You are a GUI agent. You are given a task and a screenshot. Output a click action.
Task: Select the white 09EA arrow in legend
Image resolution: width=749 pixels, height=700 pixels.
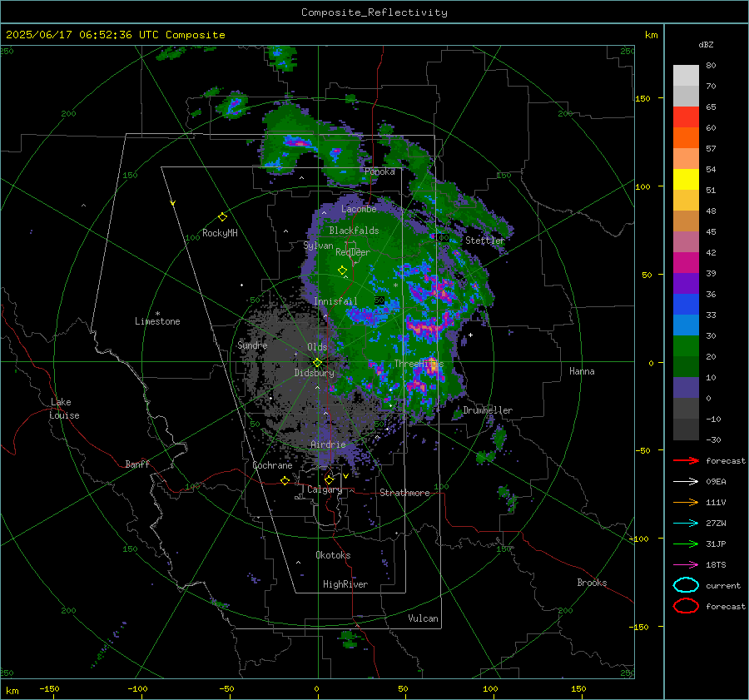pyautogui.click(x=686, y=482)
